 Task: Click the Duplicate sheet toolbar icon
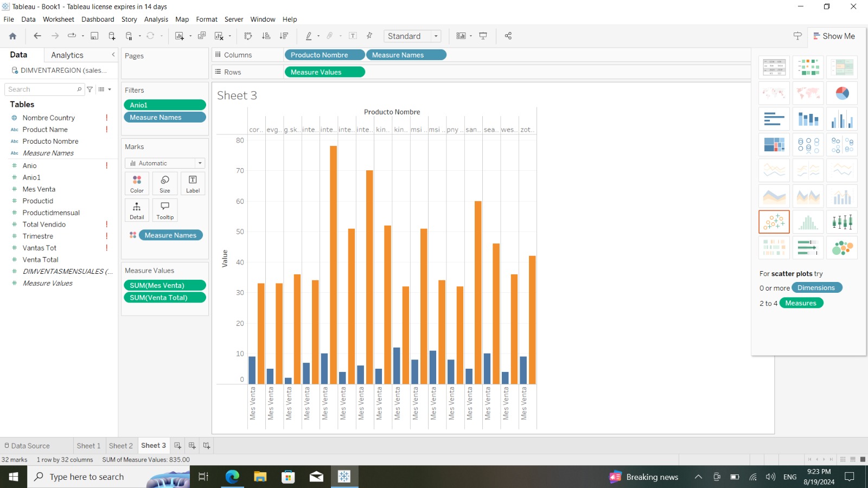click(x=202, y=36)
